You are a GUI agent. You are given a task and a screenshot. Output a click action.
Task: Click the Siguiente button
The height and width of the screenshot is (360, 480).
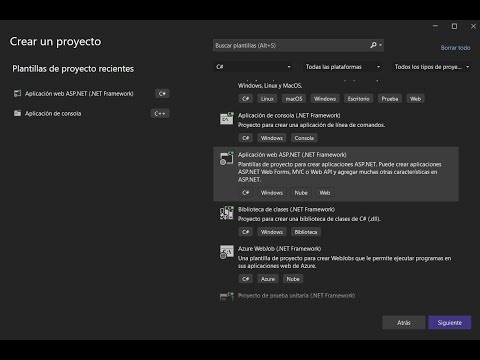pos(450,322)
